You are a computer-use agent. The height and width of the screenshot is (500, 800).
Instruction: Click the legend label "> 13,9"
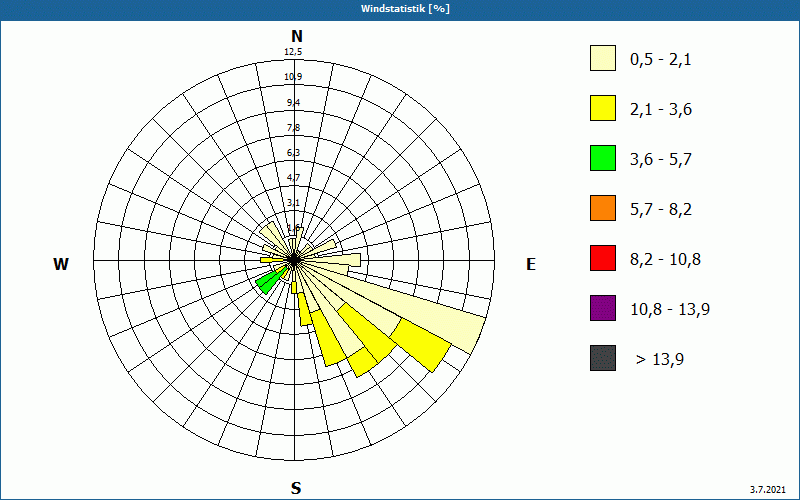click(x=660, y=360)
